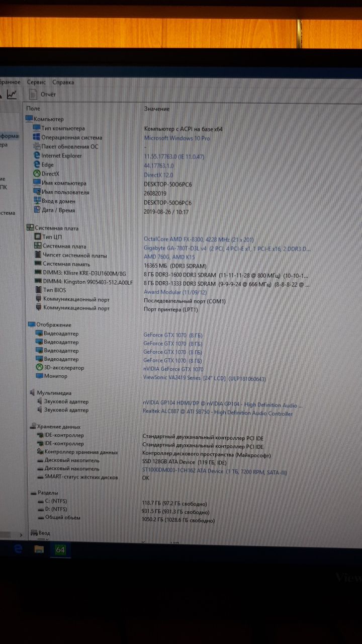Open the 44.17763.1.0 Edge version link

pos(159,166)
